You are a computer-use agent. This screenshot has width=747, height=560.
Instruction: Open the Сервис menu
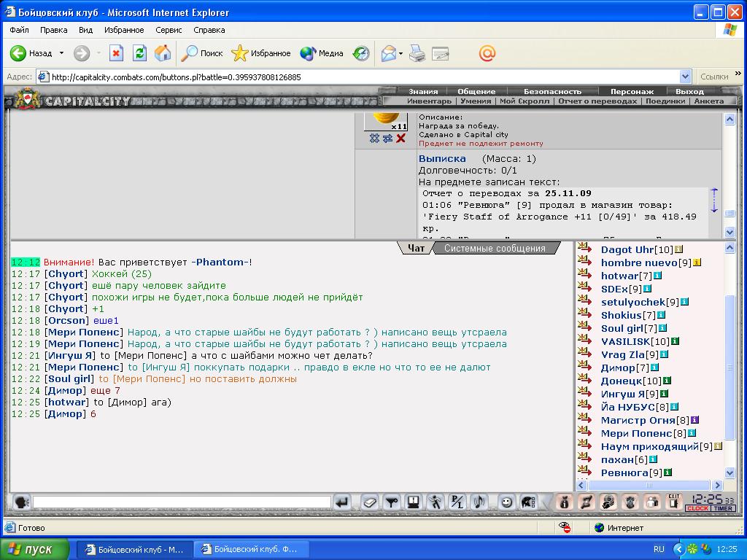[169, 29]
